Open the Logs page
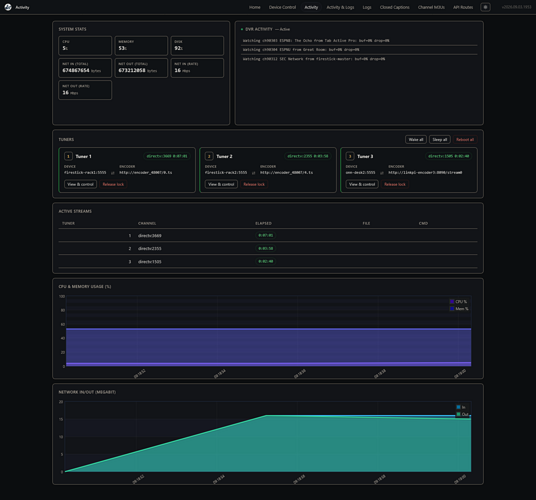This screenshot has width=536, height=500. tap(367, 7)
